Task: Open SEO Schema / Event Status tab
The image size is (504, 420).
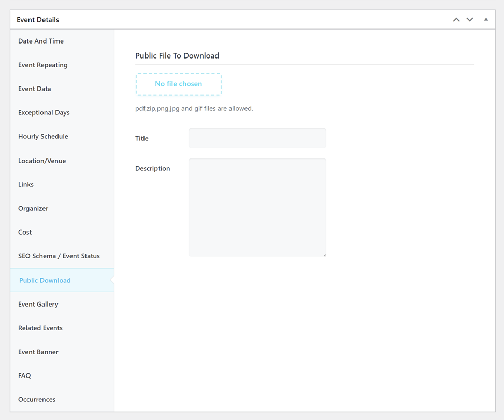Action: click(x=59, y=256)
